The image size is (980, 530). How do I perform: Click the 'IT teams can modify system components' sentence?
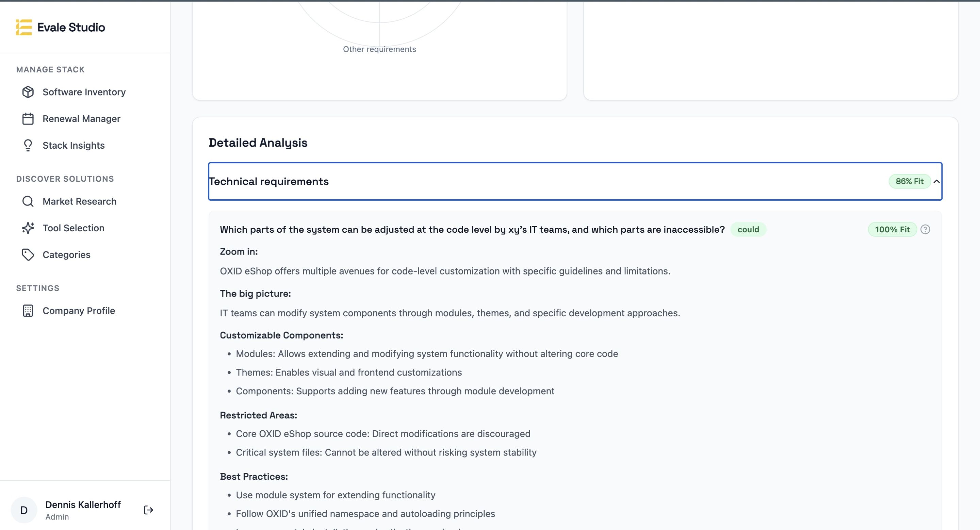(x=450, y=313)
